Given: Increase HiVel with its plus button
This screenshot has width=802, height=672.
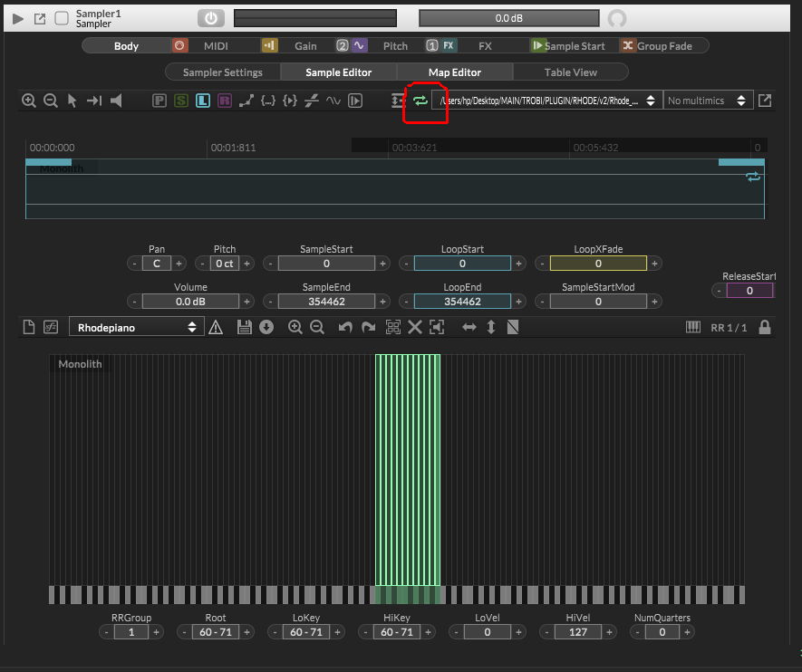Looking at the screenshot, I should pos(609,632).
